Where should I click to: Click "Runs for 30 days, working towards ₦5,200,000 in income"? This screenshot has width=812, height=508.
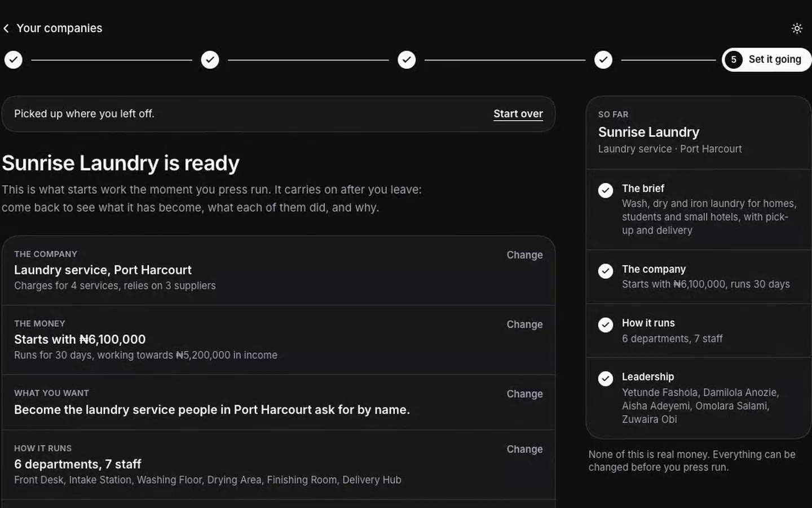(145, 355)
